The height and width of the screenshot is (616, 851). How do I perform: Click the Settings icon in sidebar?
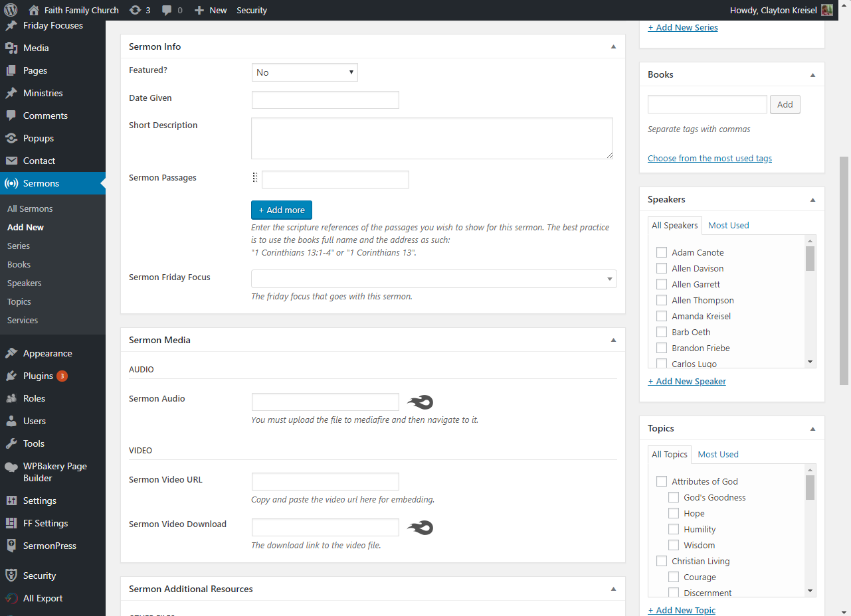pos(11,501)
